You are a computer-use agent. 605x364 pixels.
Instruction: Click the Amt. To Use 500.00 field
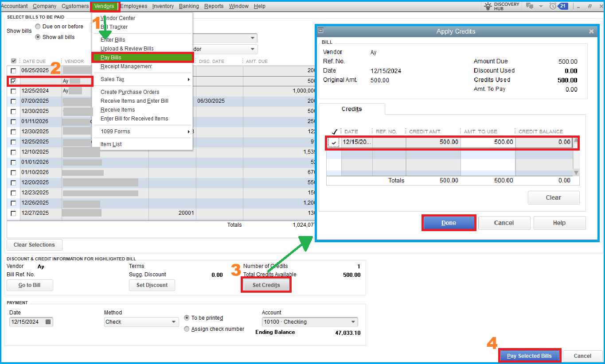[x=488, y=142]
